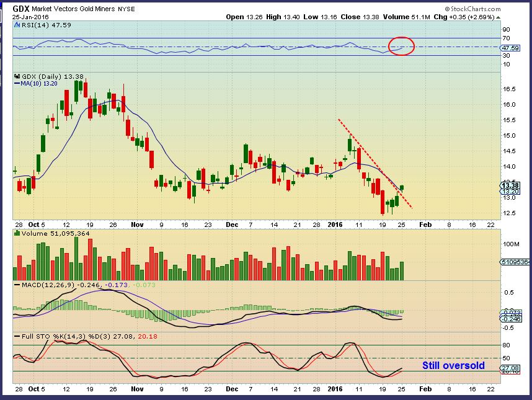Click the 30 level on RSI axis

[506, 56]
